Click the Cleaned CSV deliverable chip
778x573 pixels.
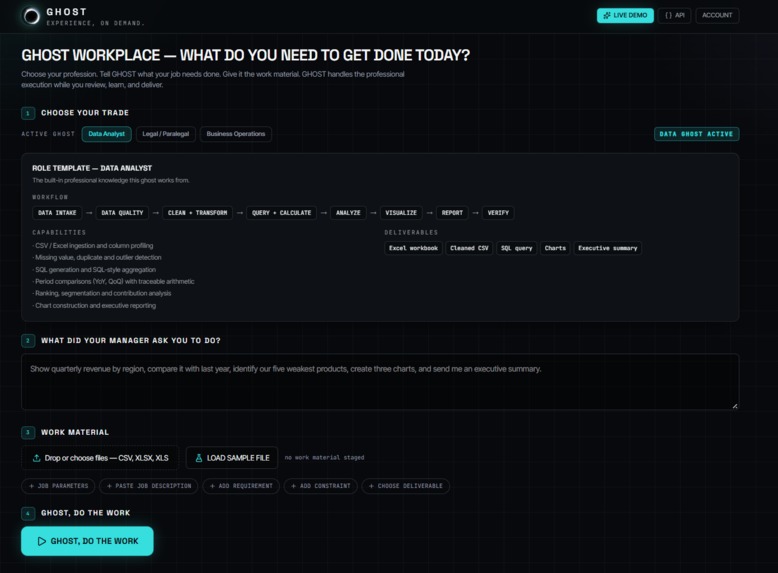(x=469, y=248)
